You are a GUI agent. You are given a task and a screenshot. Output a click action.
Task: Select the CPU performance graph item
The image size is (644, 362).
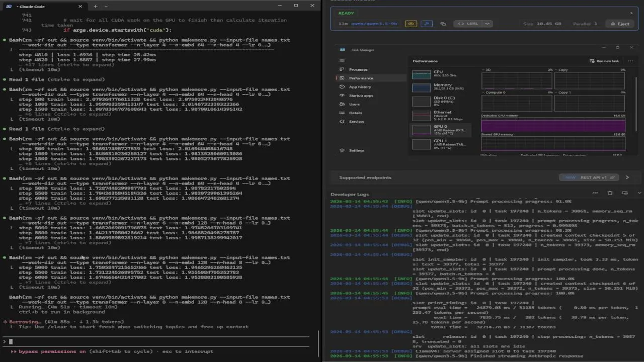click(442, 74)
